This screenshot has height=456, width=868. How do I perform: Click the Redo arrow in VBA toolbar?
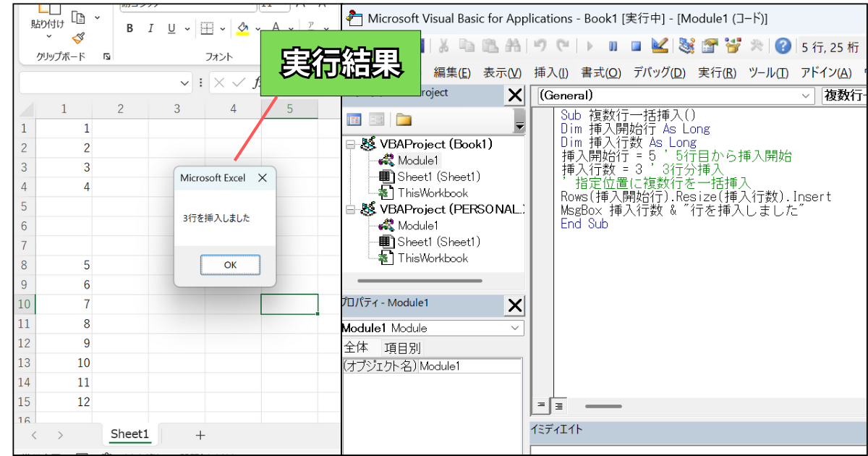tap(562, 46)
